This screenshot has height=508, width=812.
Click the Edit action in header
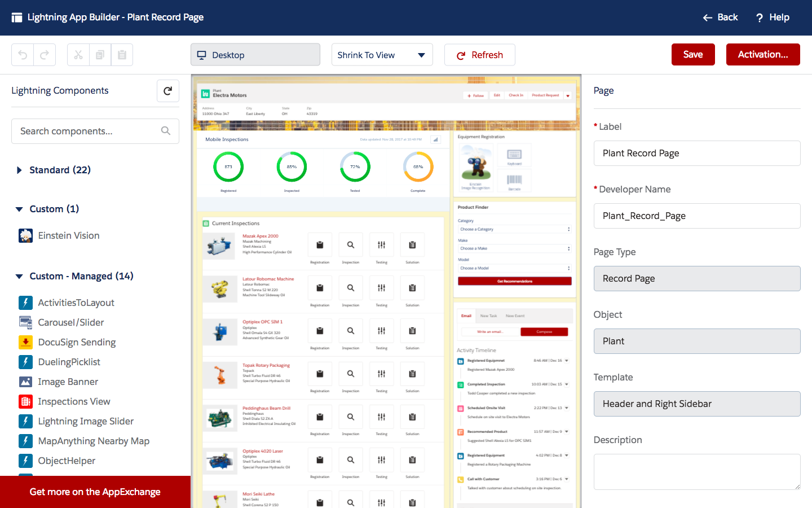[497, 95]
